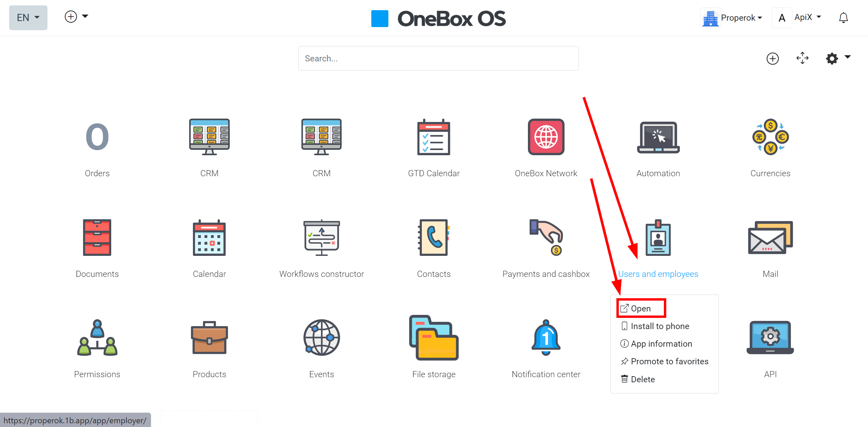Screen dimensions: 868x427
Task: Click Install to phone option
Action: click(x=660, y=326)
